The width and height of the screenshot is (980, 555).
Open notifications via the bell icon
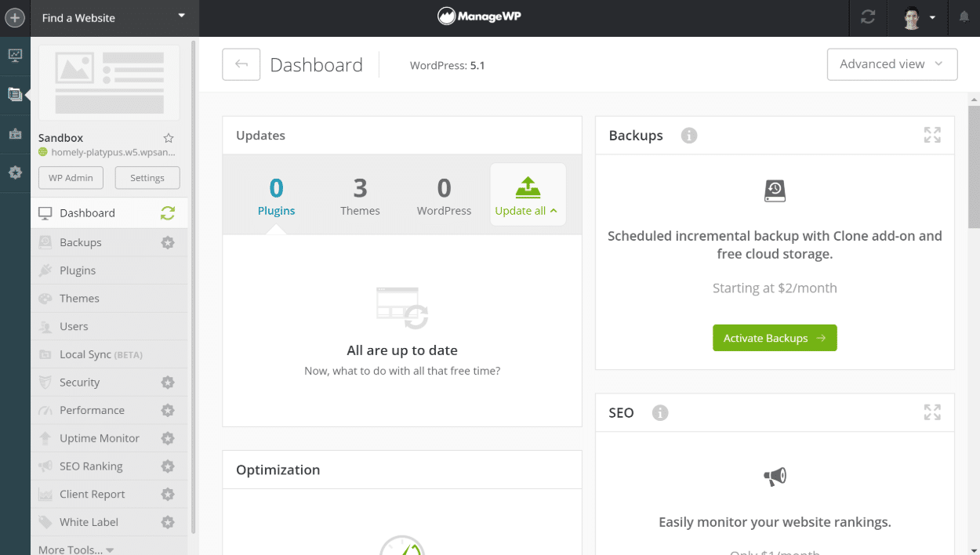[x=964, y=17]
